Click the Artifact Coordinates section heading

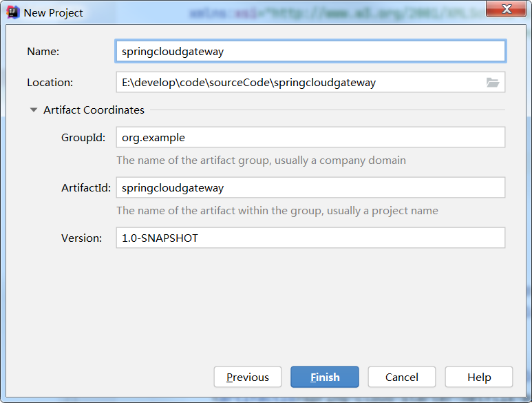click(x=94, y=110)
